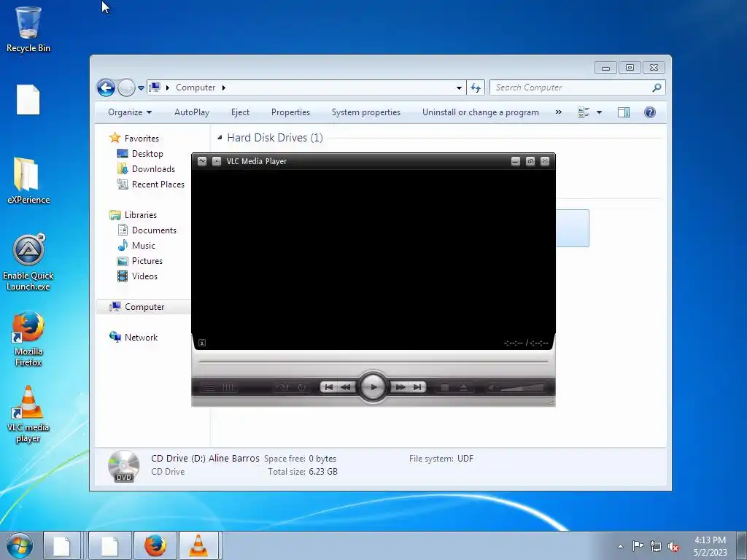Open Explorer recent pages dropdown arrow
The image size is (747, 560).
(141, 87)
